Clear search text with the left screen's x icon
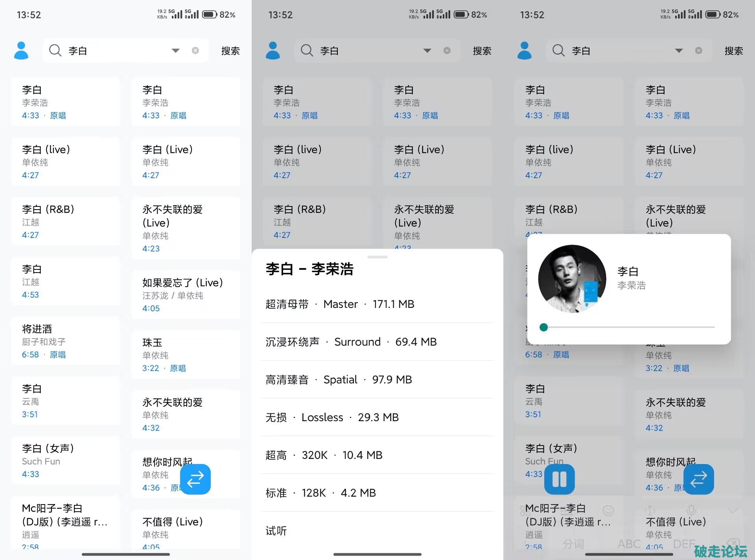This screenshot has width=755, height=560. click(x=195, y=50)
